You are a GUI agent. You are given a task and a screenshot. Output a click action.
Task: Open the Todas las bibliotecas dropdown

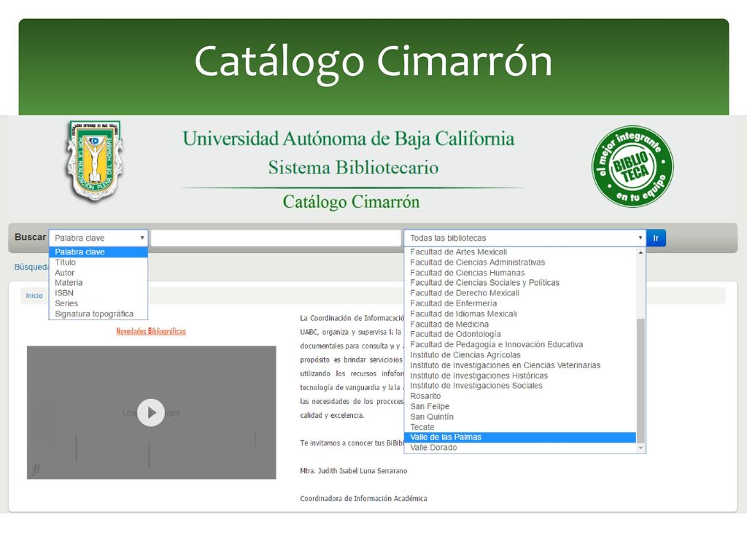(x=525, y=238)
